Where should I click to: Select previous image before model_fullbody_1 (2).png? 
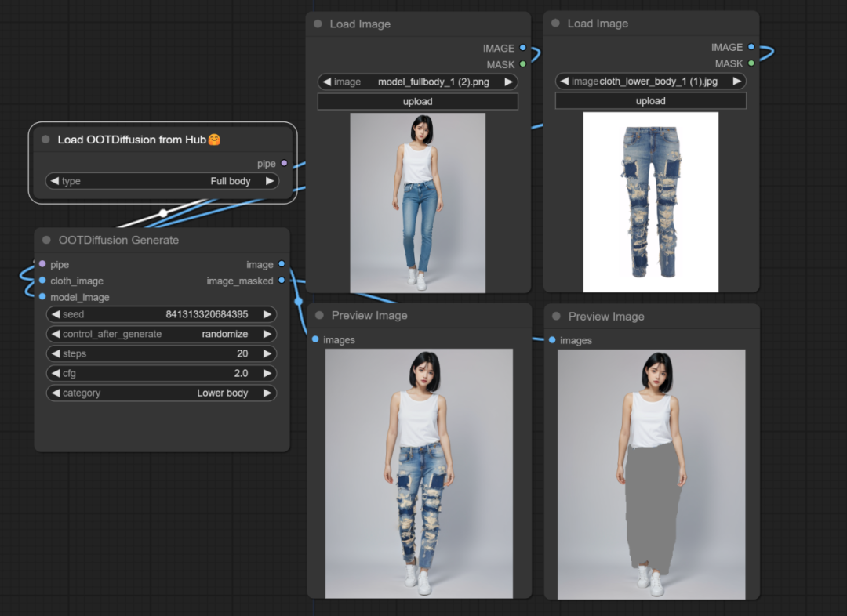[x=327, y=82]
